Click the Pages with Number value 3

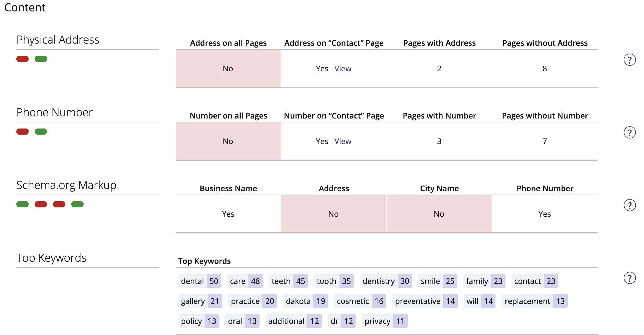[439, 141]
